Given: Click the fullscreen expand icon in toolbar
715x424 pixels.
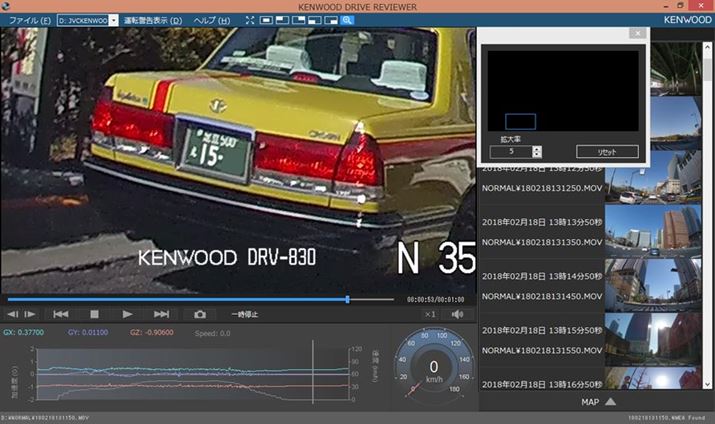Looking at the screenshot, I should click(x=250, y=20).
